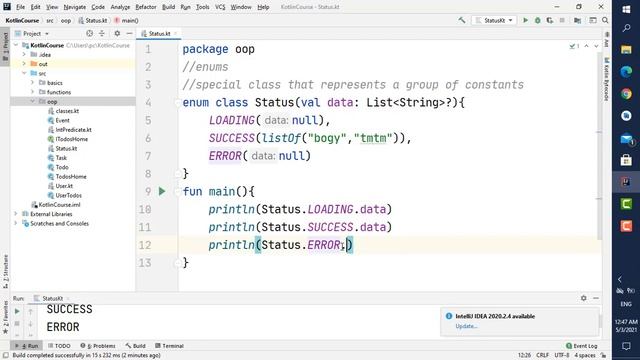Select the Status.kt editor tab

(x=159, y=33)
